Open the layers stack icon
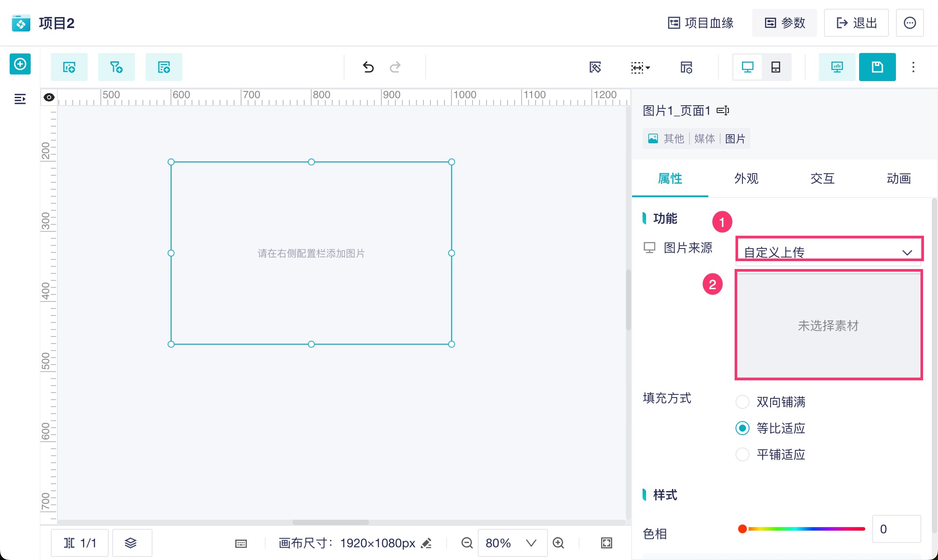The width and height of the screenshot is (938, 560). pos(131,543)
